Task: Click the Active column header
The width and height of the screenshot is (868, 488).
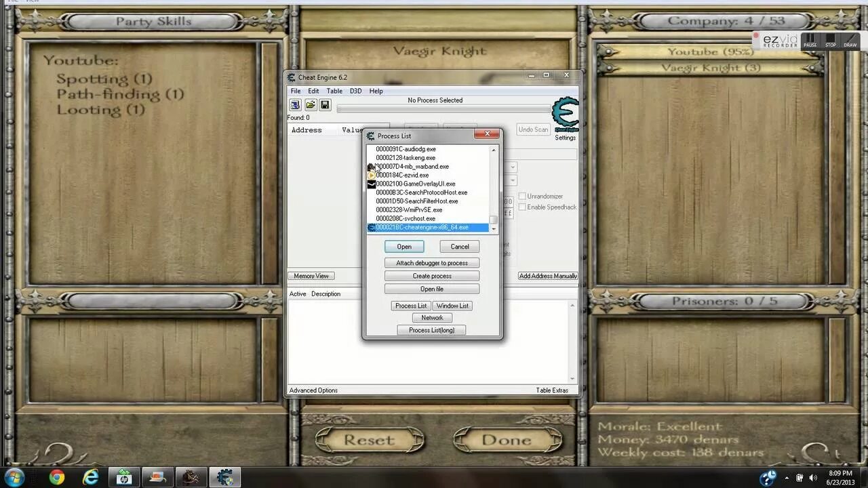Action: [x=298, y=294]
